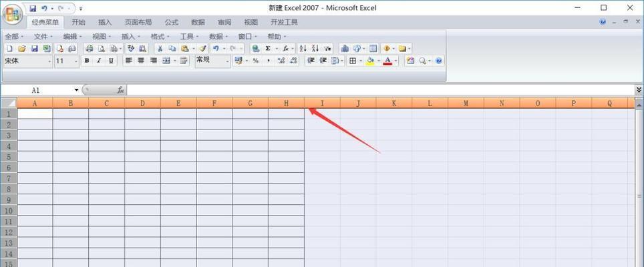Open the Borders dropdown arrow
The image size is (644, 267).
pyautogui.click(x=361, y=61)
